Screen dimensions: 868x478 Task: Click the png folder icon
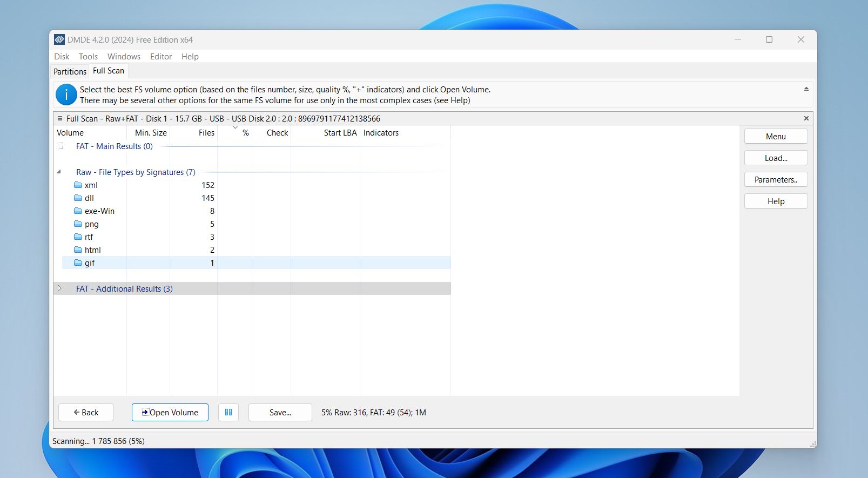pyautogui.click(x=78, y=224)
